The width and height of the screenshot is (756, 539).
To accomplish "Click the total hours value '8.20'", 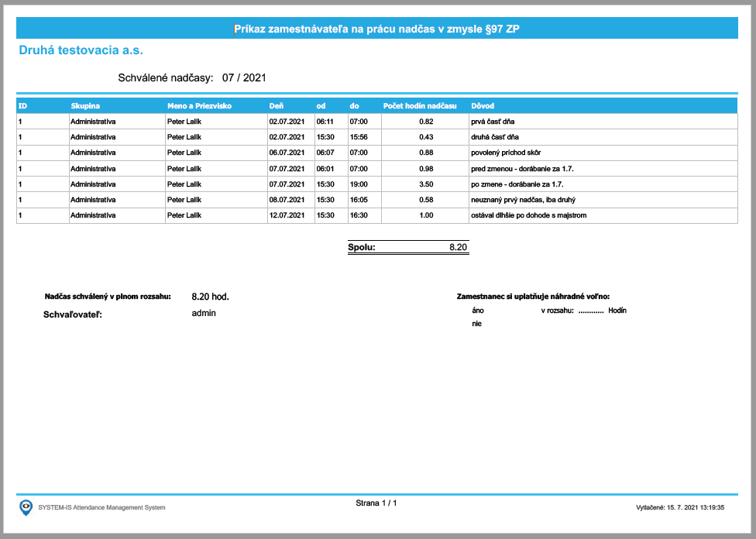I will click(x=458, y=247).
